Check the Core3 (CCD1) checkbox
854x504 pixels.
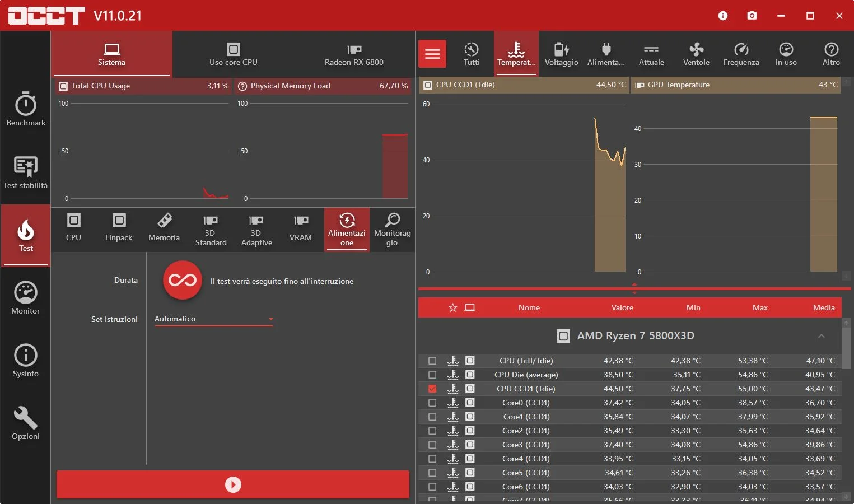tap(432, 445)
